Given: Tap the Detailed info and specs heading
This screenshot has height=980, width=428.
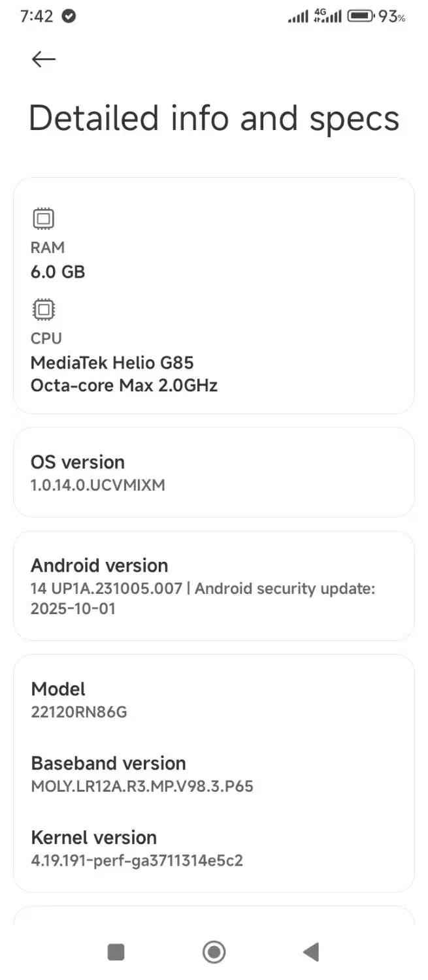Looking at the screenshot, I should (x=214, y=119).
